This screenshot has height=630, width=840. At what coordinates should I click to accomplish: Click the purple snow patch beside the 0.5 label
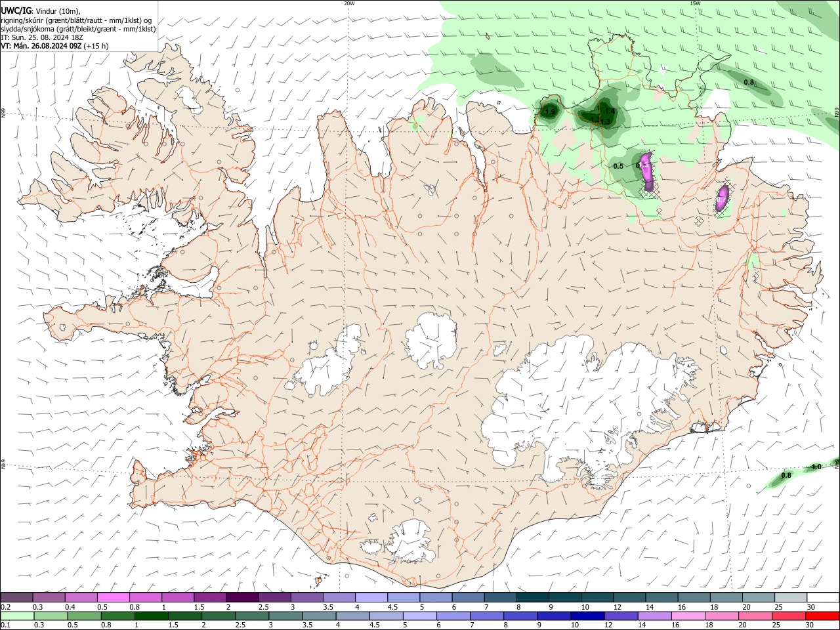tap(648, 171)
